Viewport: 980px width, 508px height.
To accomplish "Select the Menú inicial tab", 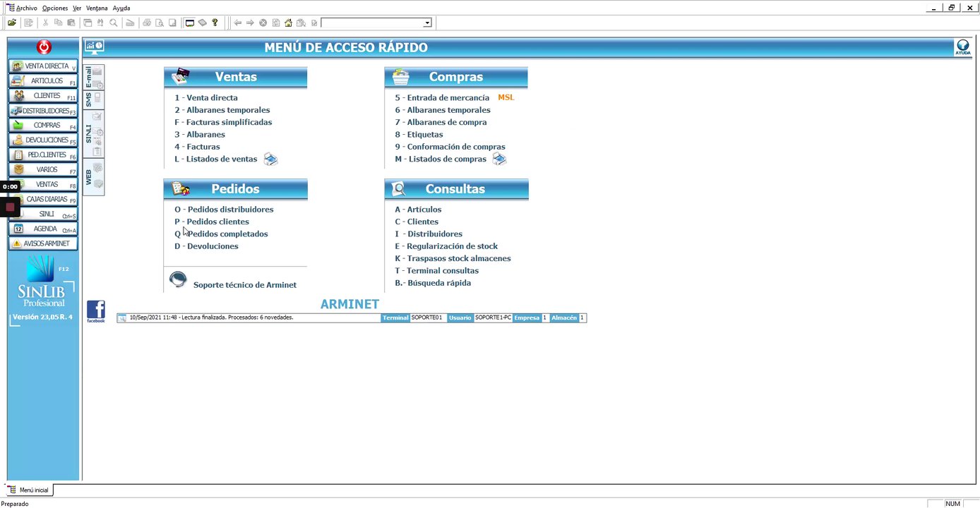I will click(29, 490).
